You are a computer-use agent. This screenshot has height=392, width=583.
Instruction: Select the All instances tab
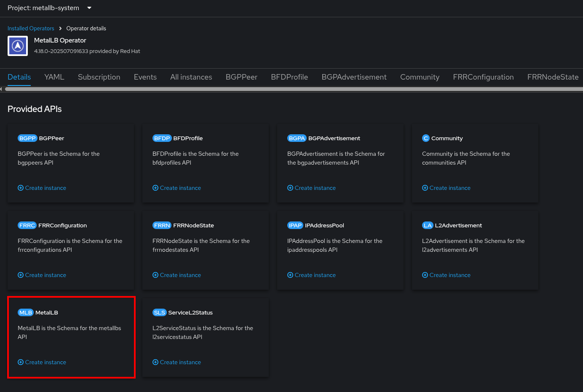(x=191, y=77)
